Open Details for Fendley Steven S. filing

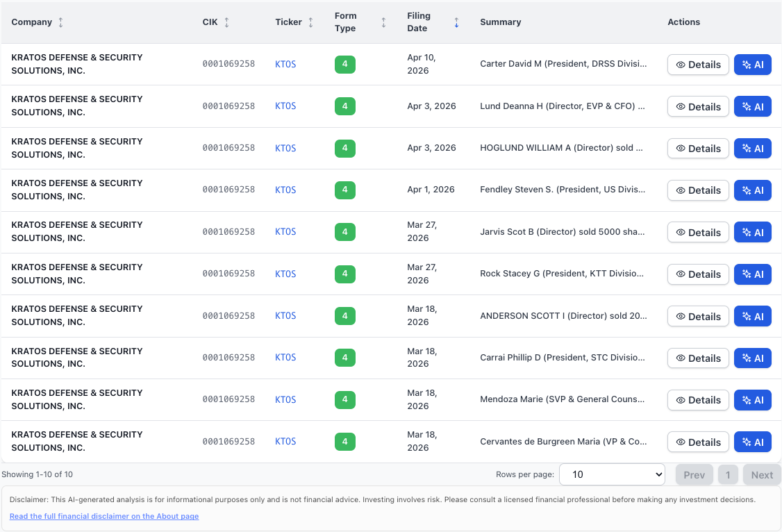tap(698, 190)
